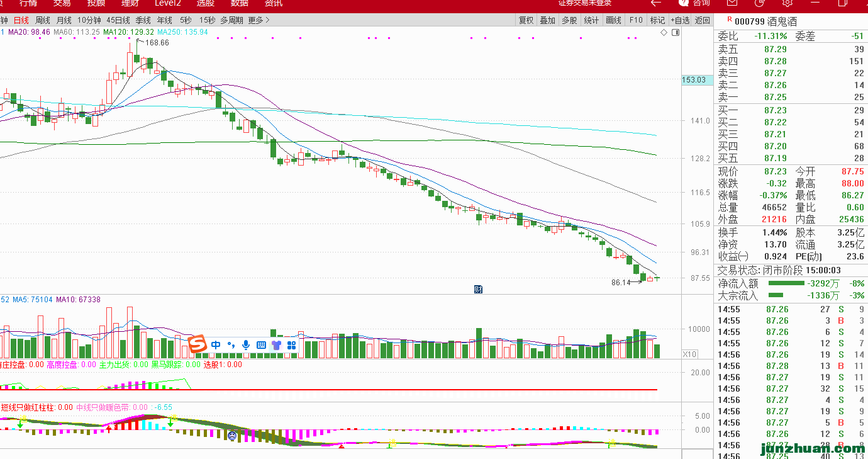868x459 pixels.
Task: Switch to 月线 monthly period
Action: (x=64, y=20)
